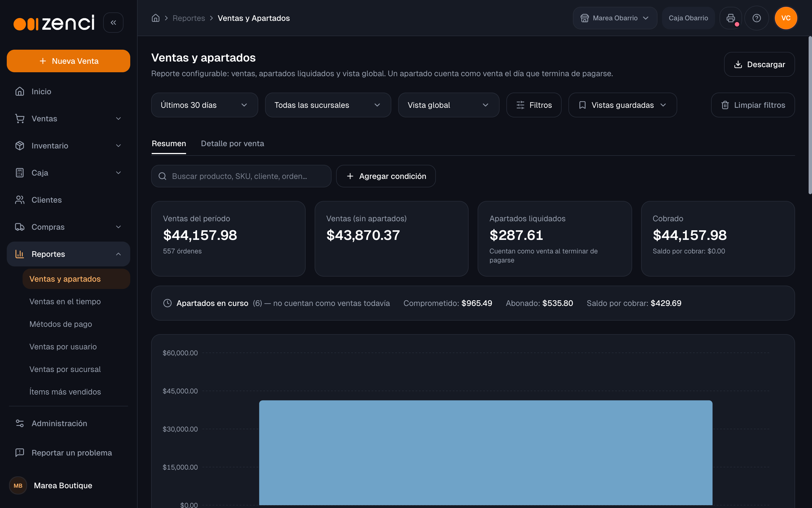Click Agregar condición
Image resolution: width=812 pixels, height=508 pixels.
(386, 176)
